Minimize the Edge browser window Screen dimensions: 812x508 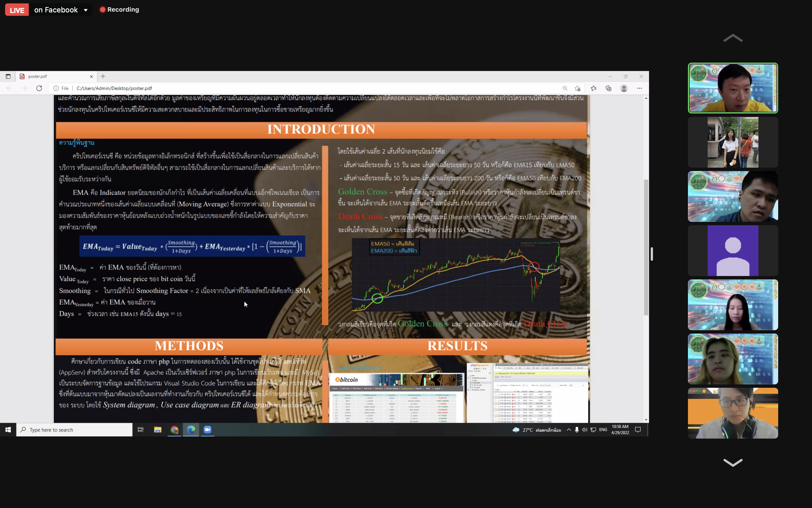610,76
